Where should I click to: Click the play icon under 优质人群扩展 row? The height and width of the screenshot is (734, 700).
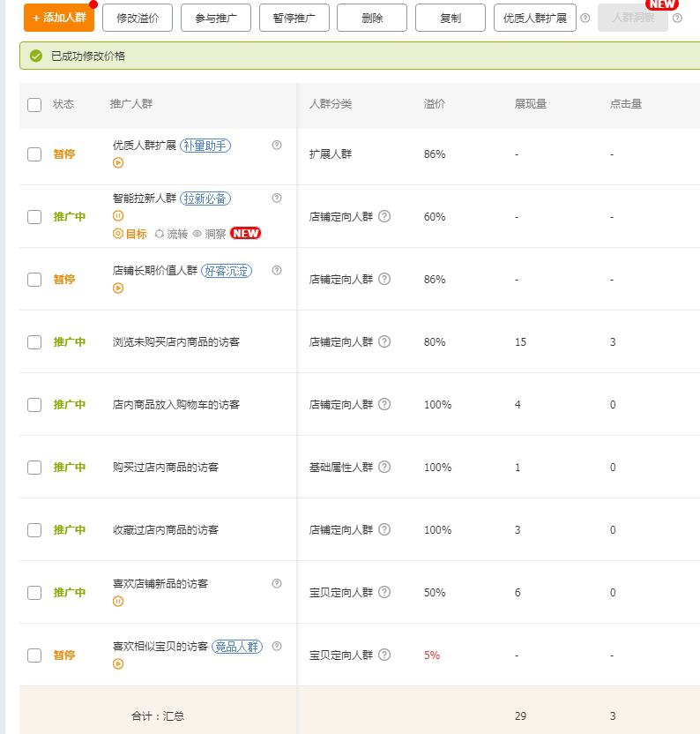118,162
